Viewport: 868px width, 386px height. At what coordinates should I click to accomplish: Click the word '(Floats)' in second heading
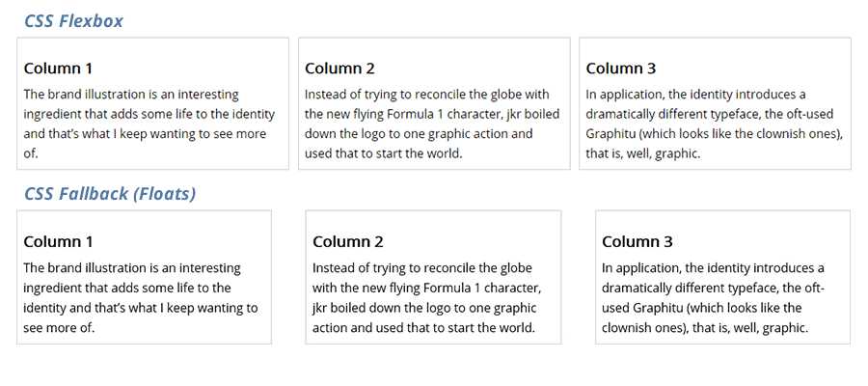(164, 194)
